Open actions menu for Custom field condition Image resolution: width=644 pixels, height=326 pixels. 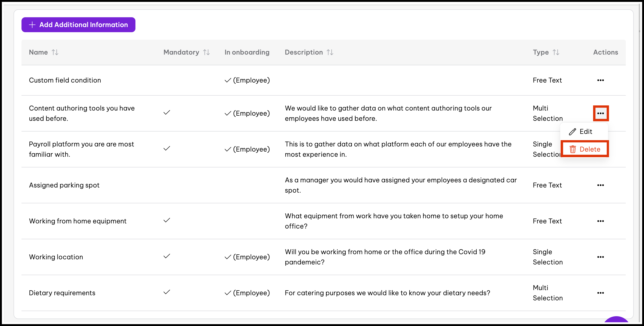pyautogui.click(x=601, y=80)
